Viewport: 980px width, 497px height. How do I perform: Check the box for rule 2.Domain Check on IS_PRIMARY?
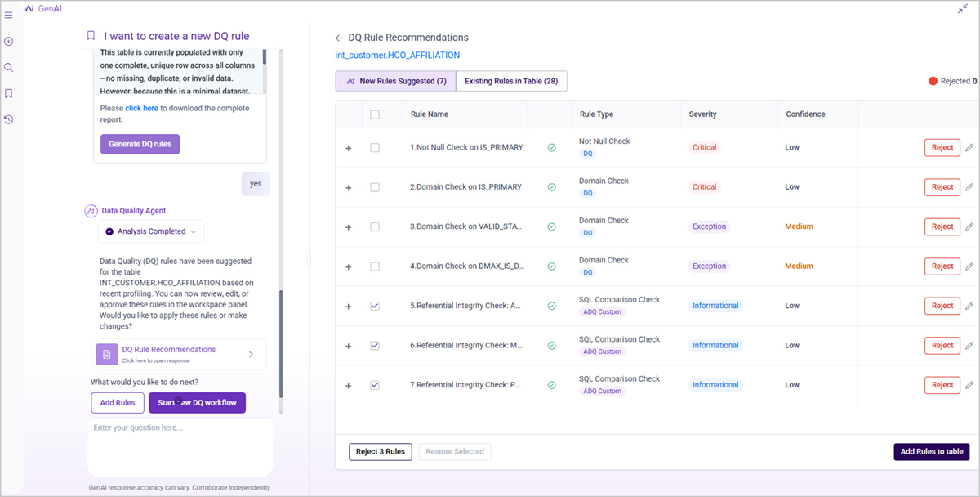coord(375,187)
